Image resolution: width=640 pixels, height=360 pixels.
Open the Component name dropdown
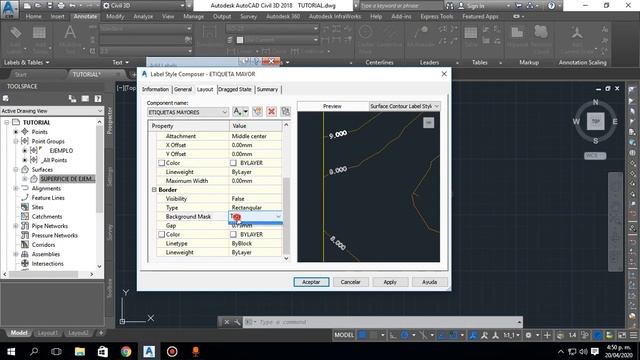point(188,112)
